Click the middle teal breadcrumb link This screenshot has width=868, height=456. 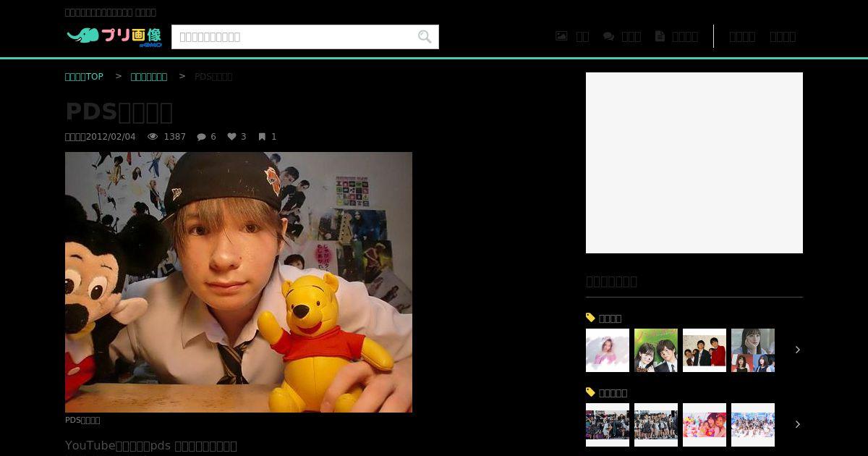click(148, 77)
